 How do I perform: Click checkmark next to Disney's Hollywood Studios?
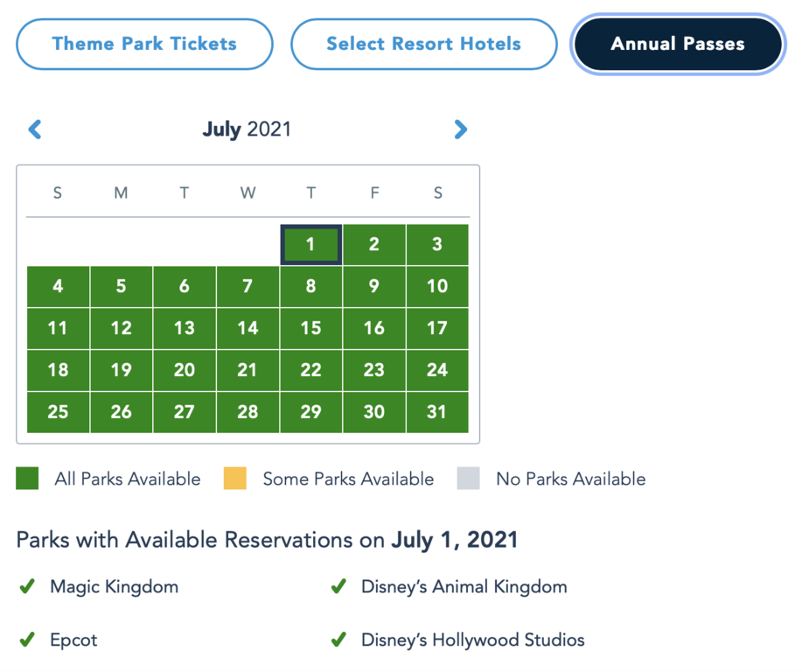[338, 640]
